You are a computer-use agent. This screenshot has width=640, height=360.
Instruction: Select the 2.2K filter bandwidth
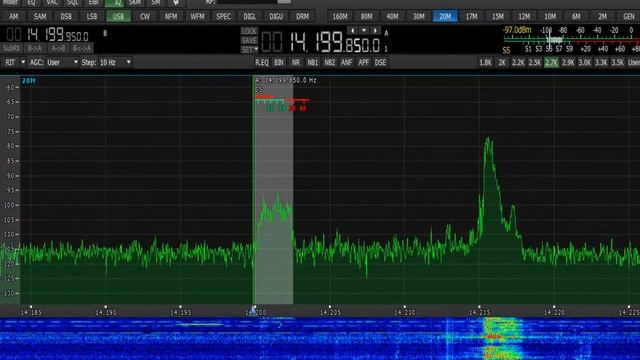pyautogui.click(x=518, y=62)
